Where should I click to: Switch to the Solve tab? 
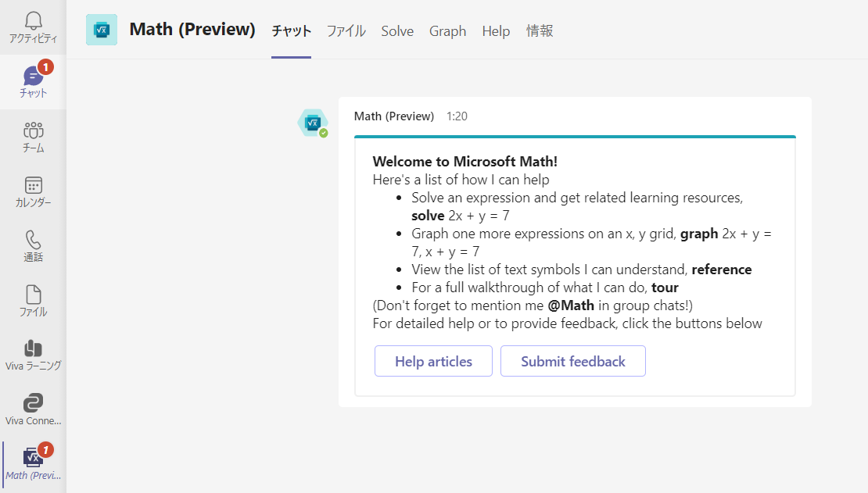397,30
